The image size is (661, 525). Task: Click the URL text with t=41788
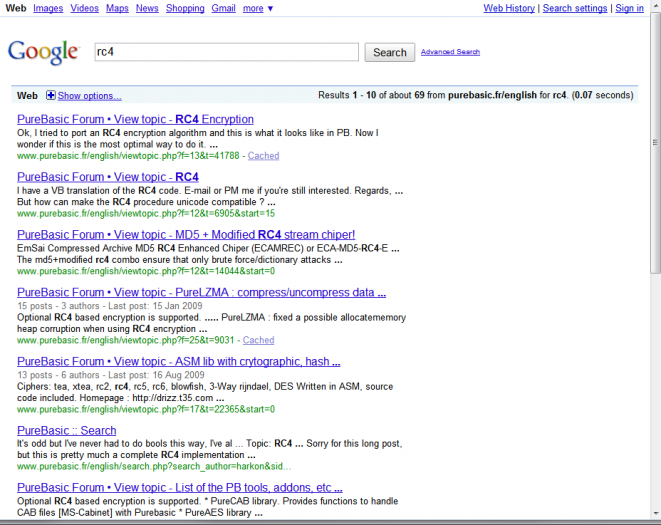click(128, 156)
